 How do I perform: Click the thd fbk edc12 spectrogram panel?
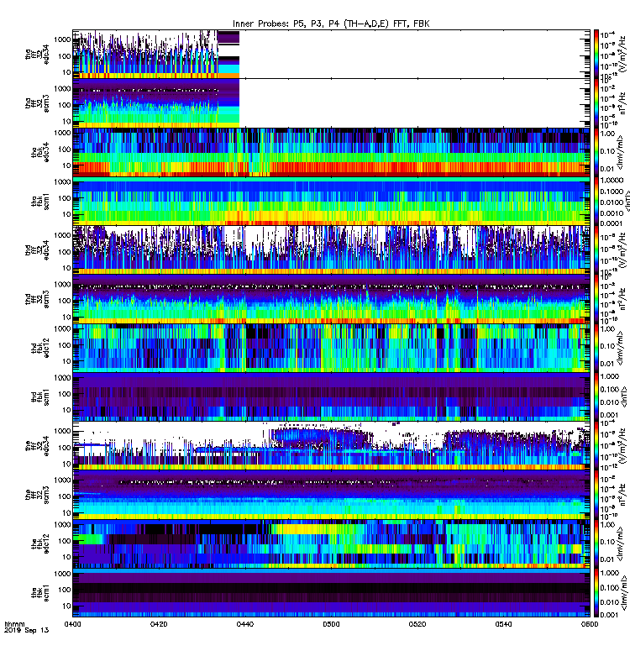pyautogui.click(x=331, y=348)
